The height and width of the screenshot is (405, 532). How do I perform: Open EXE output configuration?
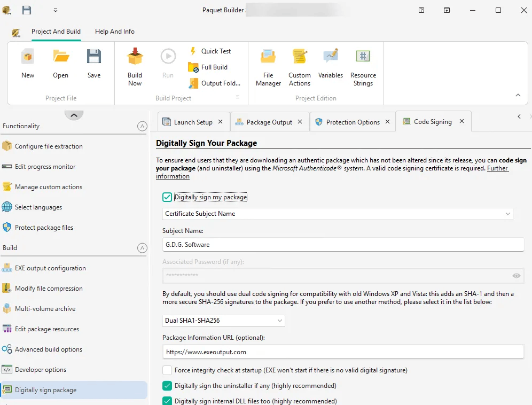(74, 268)
